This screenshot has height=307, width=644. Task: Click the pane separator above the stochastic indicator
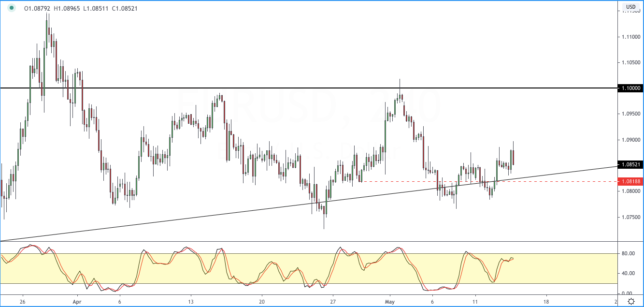[x=309, y=241]
